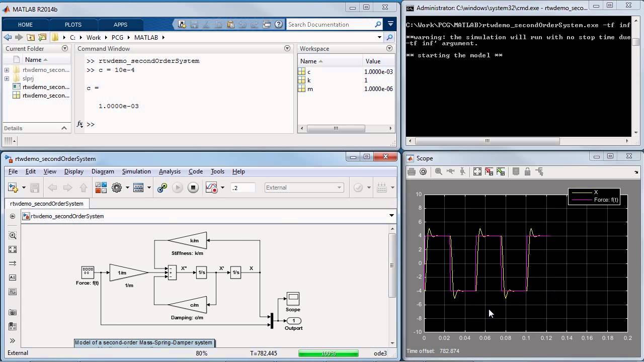
Task: Click the Force f(t) signal generator block
Action: pos(88,272)
